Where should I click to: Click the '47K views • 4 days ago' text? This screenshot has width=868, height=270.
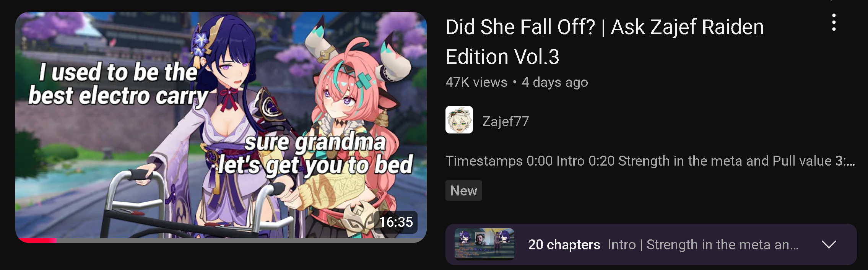(x=517, y=82)
